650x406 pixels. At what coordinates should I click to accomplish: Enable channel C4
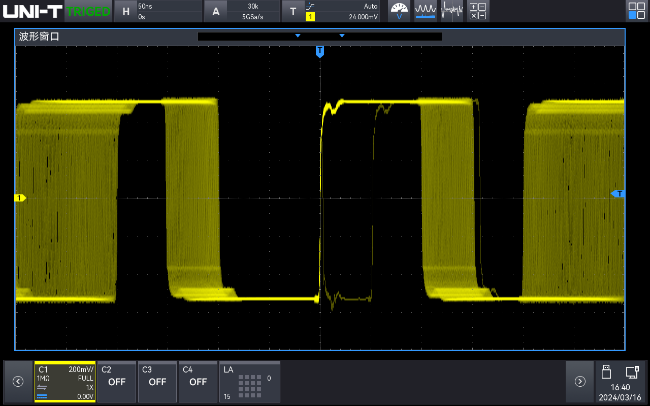coord(198,380)
